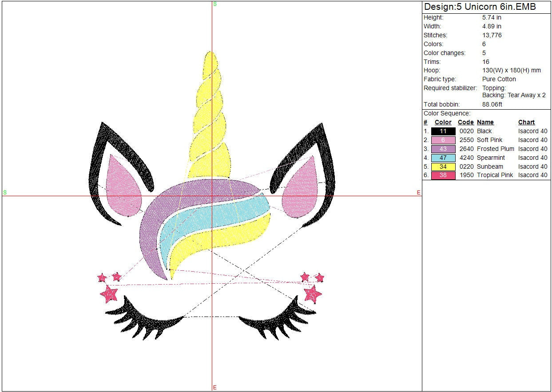Select the Soft Pink swatch numbered 6
Image resolution: width=552 pixels, height=392 pixels.
point(443,140)
